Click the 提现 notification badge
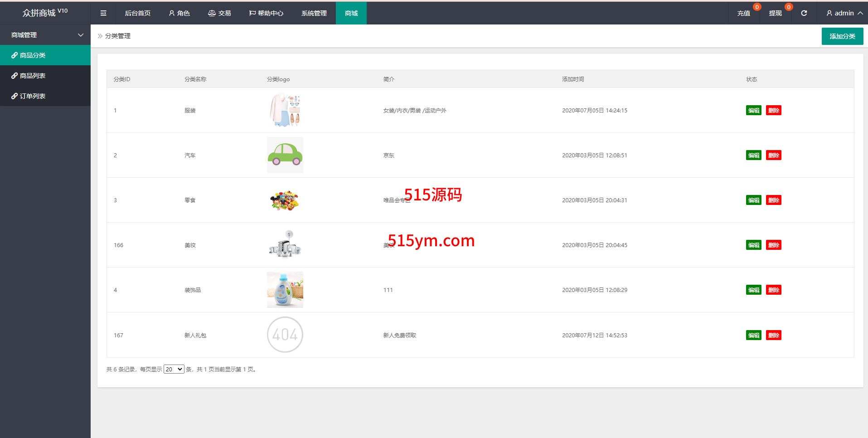Screen dimensions: 868x438 click(789, 7)
